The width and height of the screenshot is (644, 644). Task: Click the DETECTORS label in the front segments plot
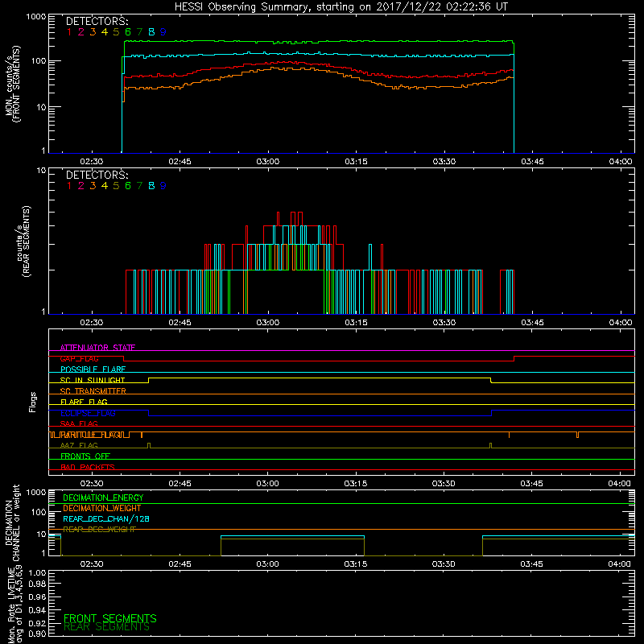97,21
